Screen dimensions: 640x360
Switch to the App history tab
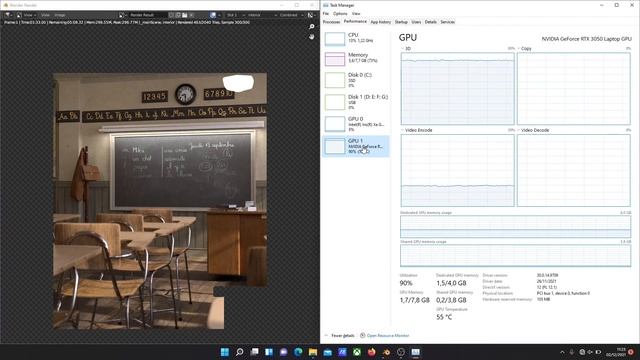[380, 22]
